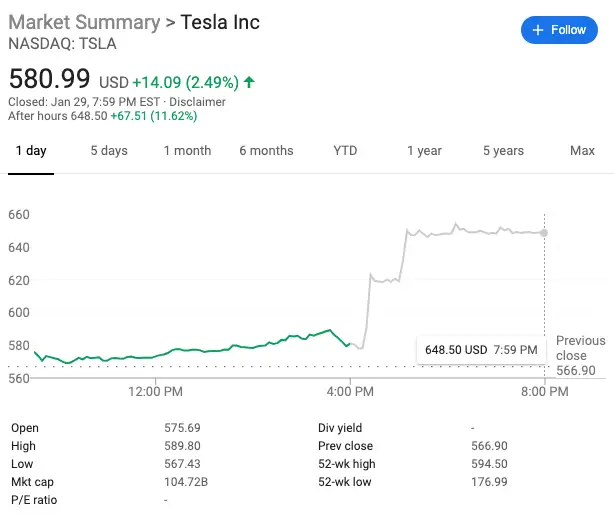Switch to the 6 months tab

266,151
